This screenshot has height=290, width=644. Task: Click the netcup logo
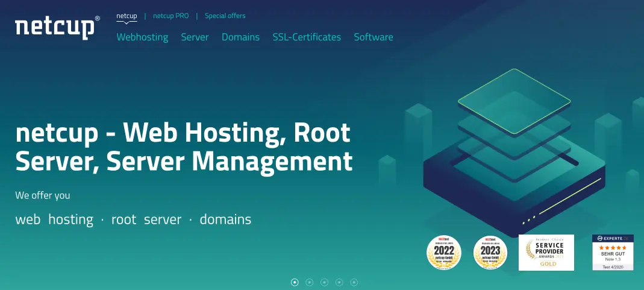click(57, 28)
